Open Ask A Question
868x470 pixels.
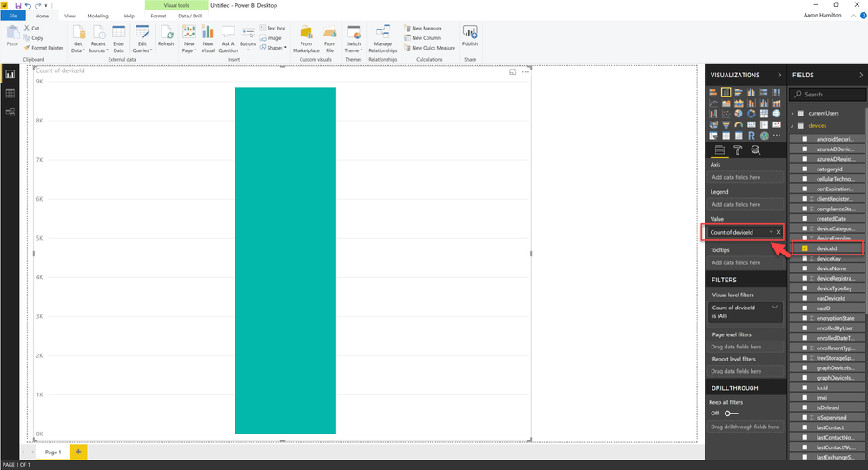coord(228,39)
